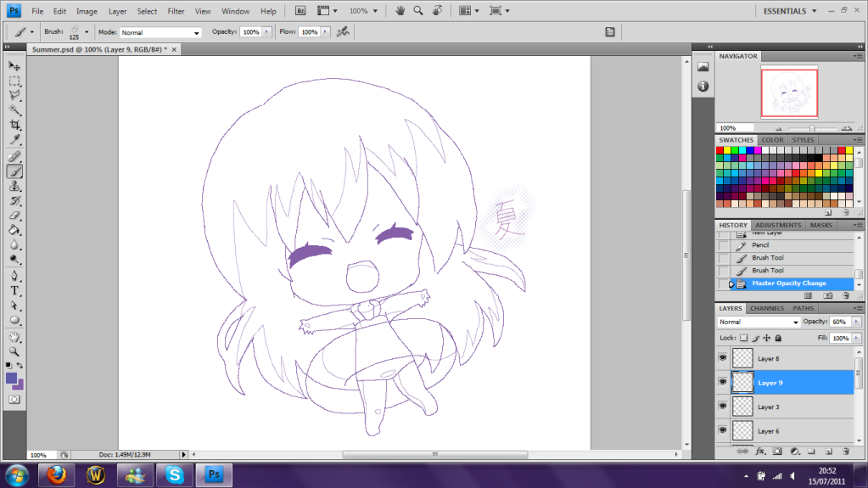This screenshot has height=488, width=868.
Task: Hide Layer 3 visibility eye
Action: pos(722,406)
